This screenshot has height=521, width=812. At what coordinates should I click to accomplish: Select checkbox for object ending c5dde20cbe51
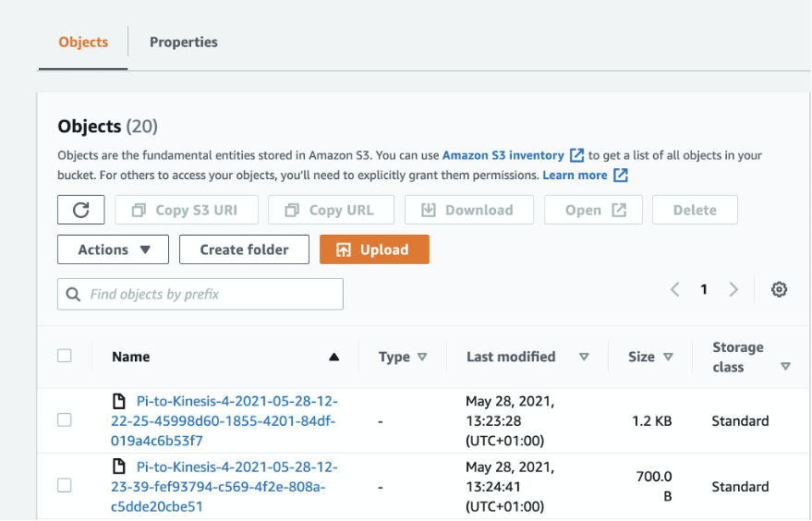pos(65,486)
